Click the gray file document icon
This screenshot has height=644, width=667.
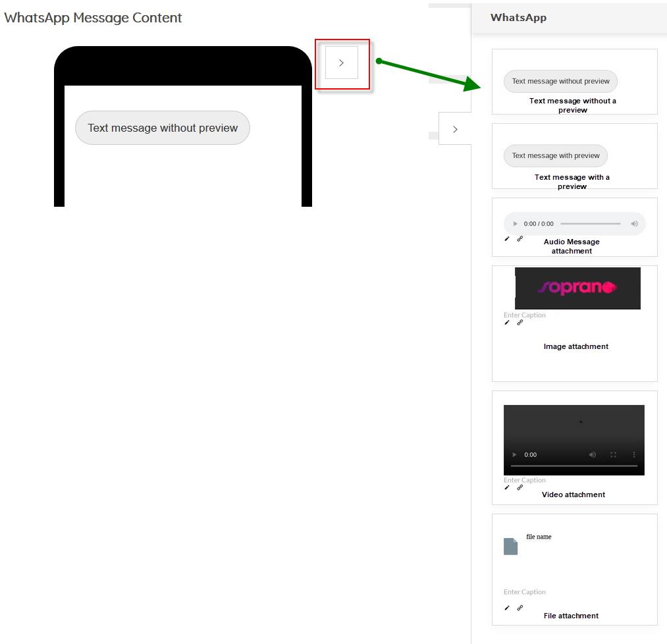tap(510, 547)
